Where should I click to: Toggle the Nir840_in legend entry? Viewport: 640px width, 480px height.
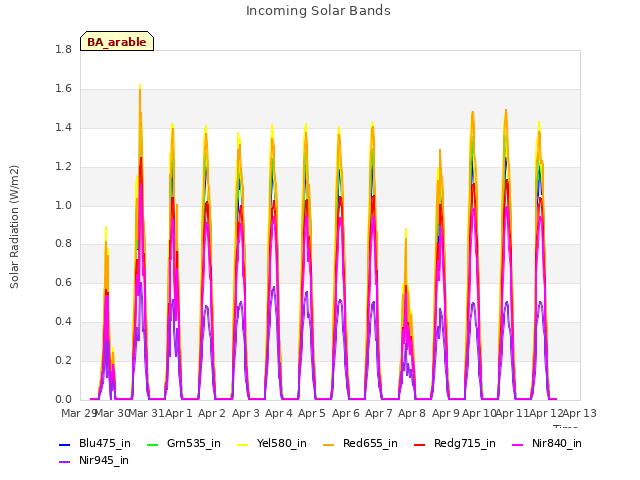point(547,443)
